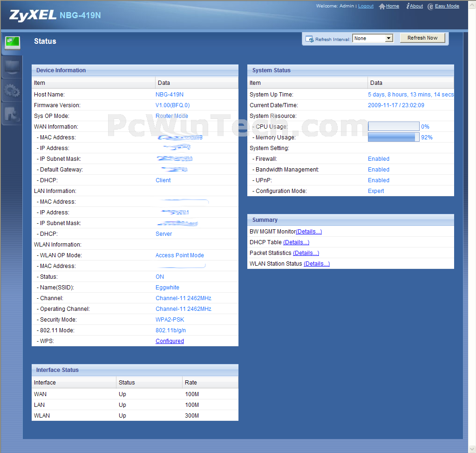Click the page scrollbar down arrow
This screenshot has height=453, width=476.
[x=472, y=449]
